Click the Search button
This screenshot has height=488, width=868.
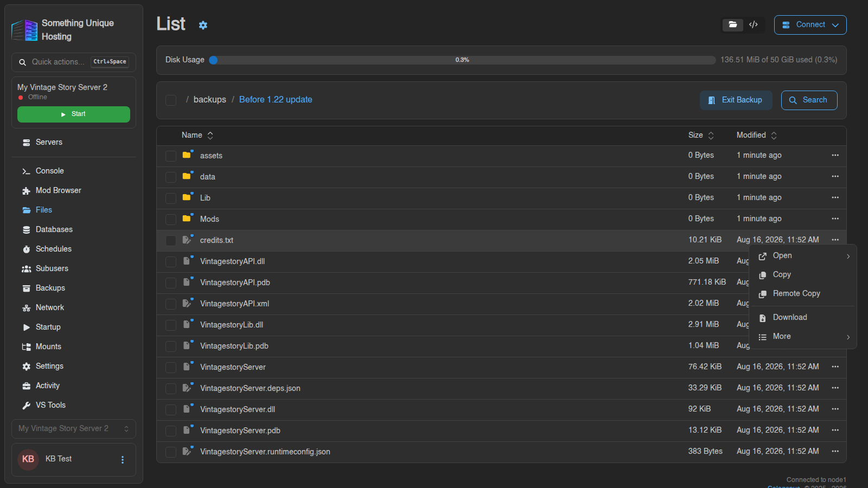pos(809,100)
